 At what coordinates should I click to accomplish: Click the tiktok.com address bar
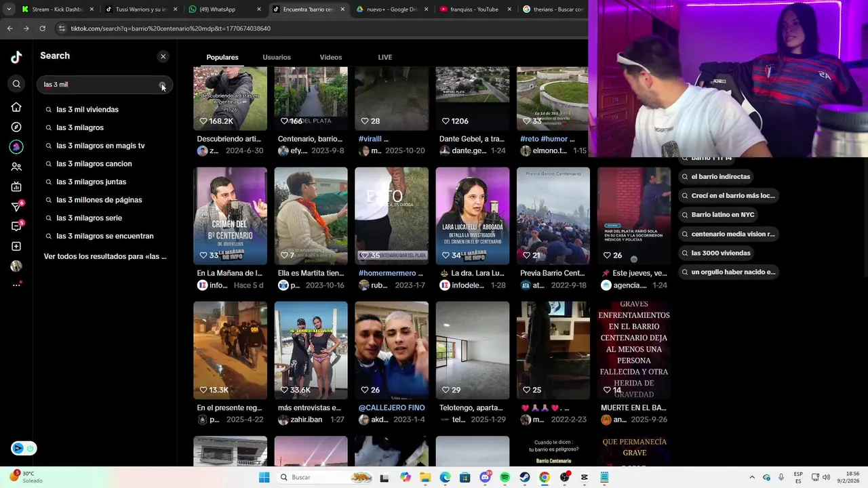(319, 28)
